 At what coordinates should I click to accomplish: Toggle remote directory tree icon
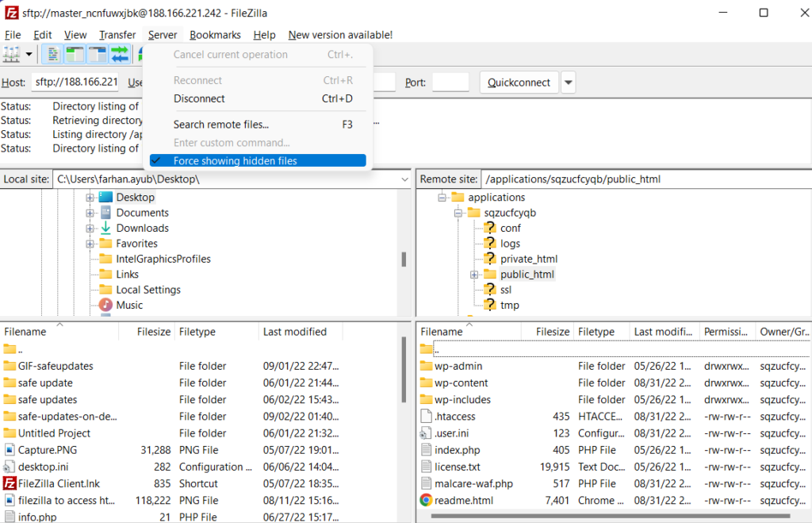[x=97, y=55]
